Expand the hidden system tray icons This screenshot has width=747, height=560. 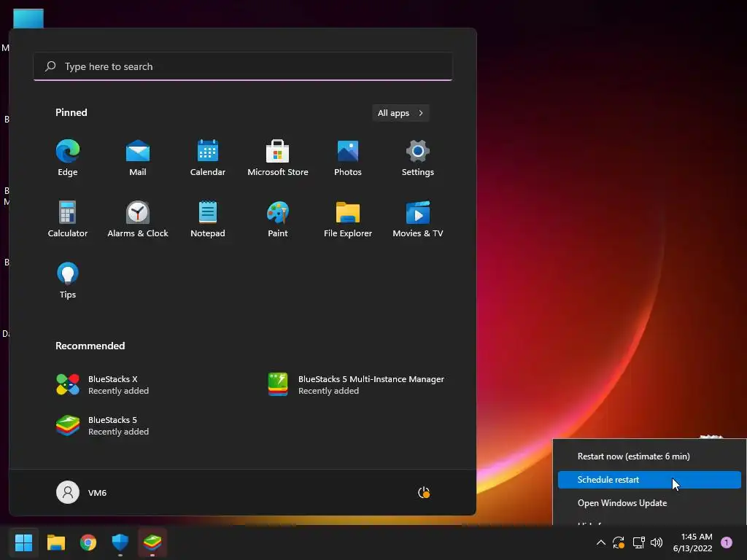[601, 542]
